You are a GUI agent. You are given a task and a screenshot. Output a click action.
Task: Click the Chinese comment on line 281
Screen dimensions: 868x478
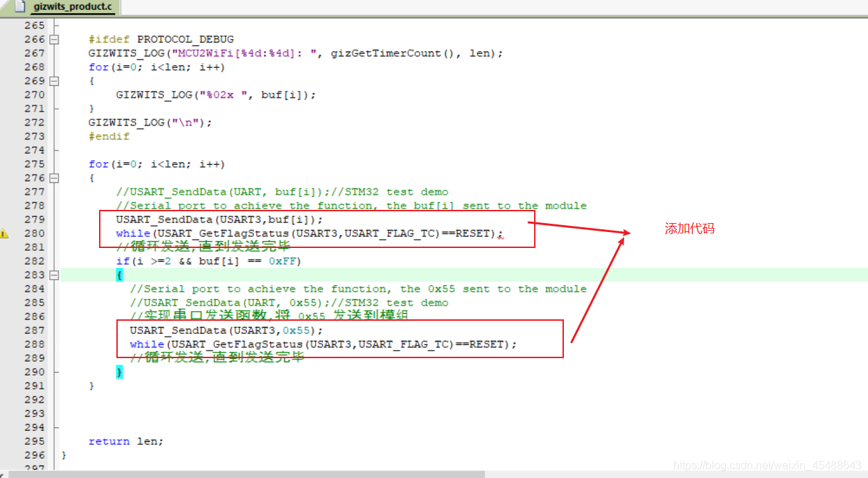click(x=203, y=247)
